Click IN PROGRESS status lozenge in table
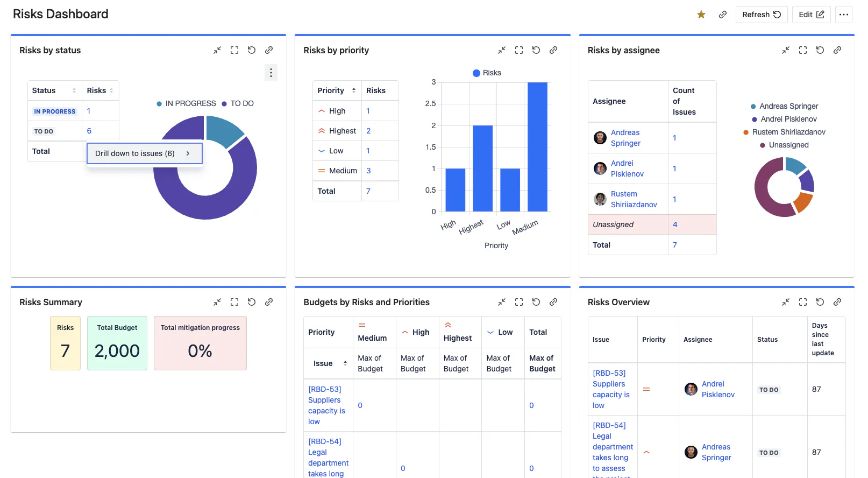 point(55,111)
